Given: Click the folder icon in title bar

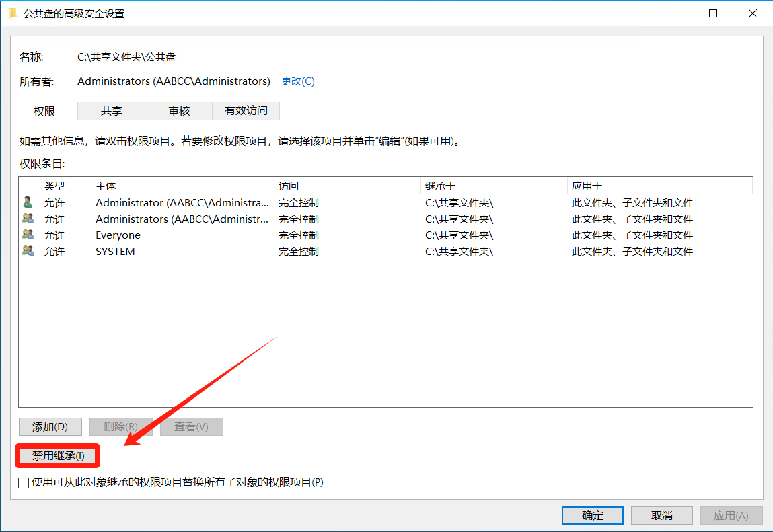Looking at the screenshot, I should [13, 13].
